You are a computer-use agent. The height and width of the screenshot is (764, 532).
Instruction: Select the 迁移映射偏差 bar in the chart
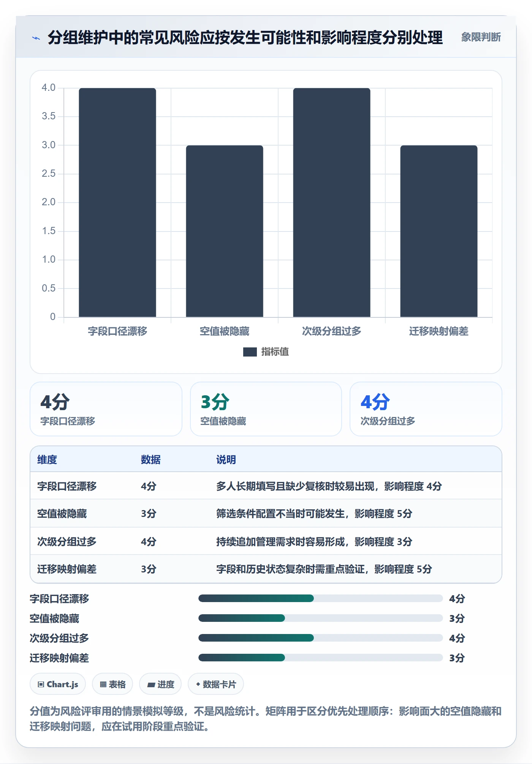439,231
